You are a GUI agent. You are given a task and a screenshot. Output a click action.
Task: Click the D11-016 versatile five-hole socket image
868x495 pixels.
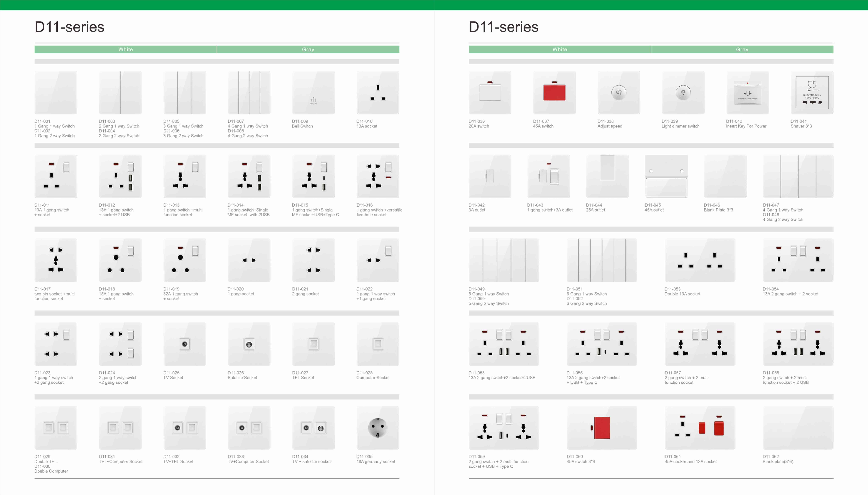coord(378,176)
